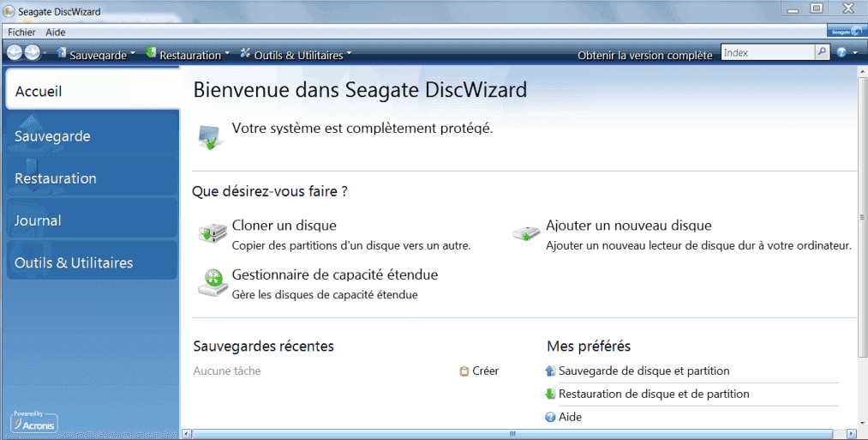Click the Aide favorite icon

[550, 418]
